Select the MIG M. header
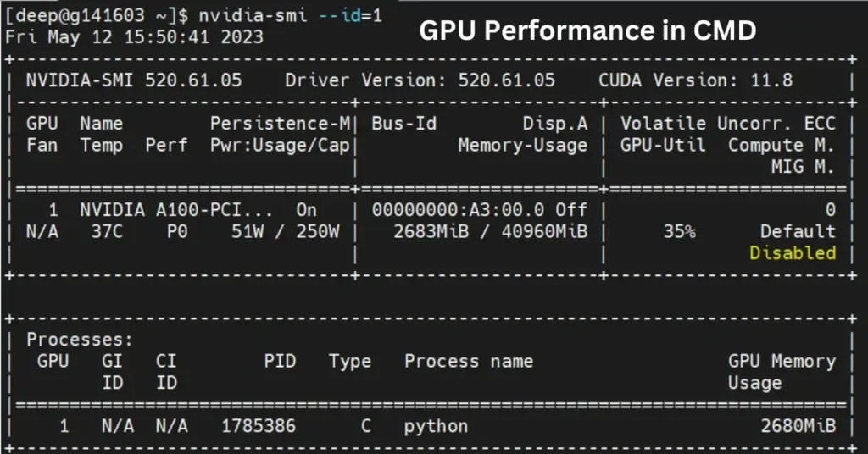Image resolution: width=868 pixels, height=454 pixels. pyautogui.click(x=803, y=167)
